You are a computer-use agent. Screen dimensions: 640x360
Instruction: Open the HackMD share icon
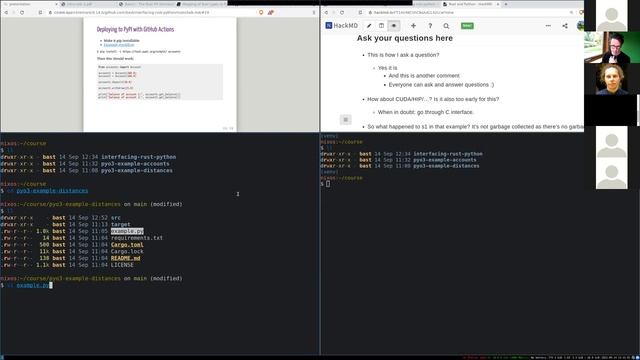pyautogui.click(x=565, y=26)
